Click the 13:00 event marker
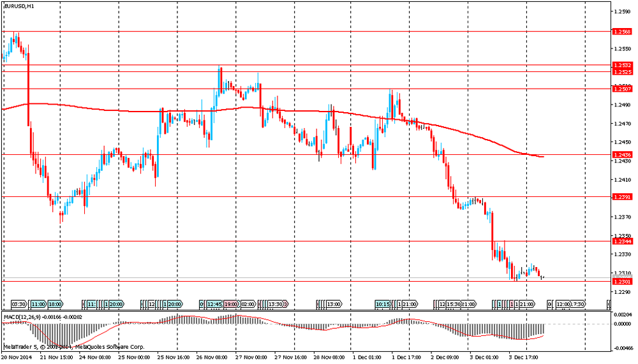Screen dimensions: 638x364 click(334, 304)
